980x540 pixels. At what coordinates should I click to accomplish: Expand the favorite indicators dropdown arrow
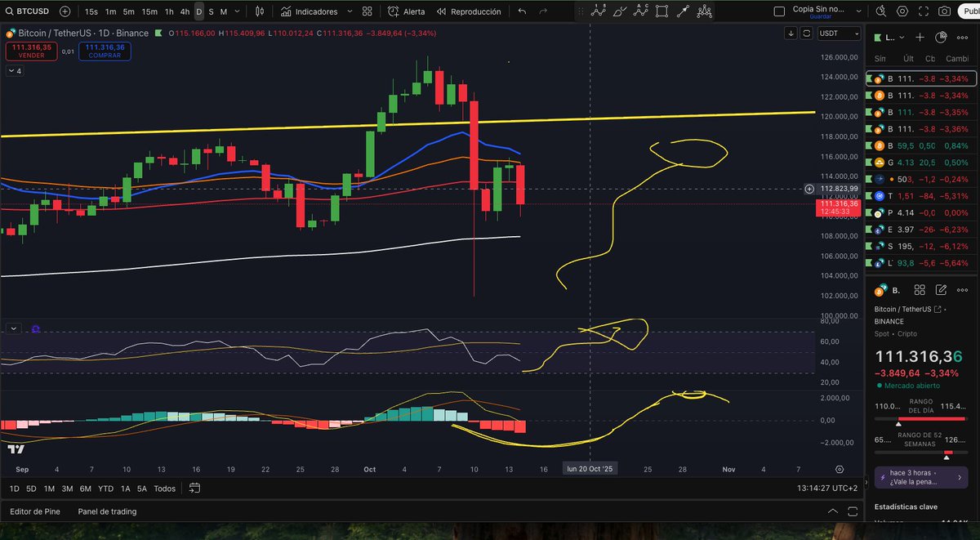348,12
